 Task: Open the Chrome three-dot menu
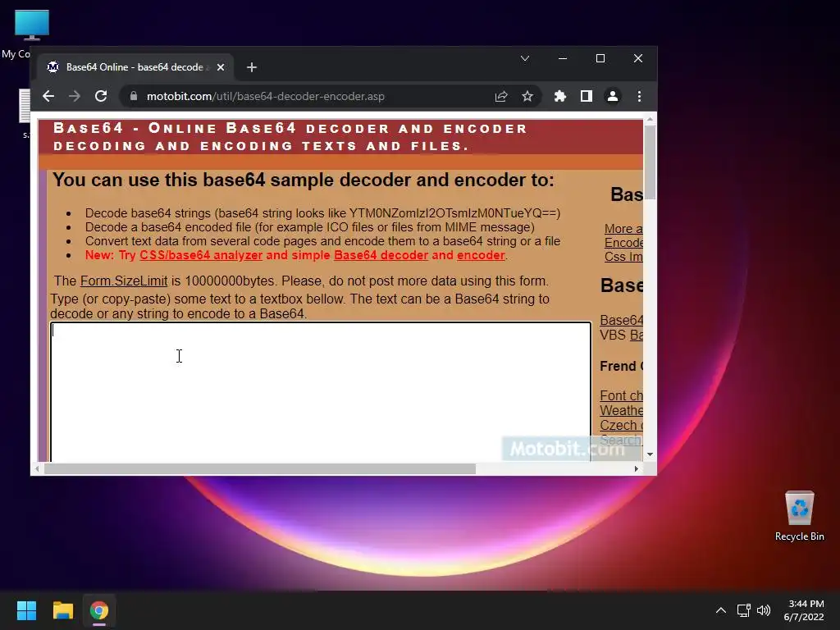pos(639,97)
